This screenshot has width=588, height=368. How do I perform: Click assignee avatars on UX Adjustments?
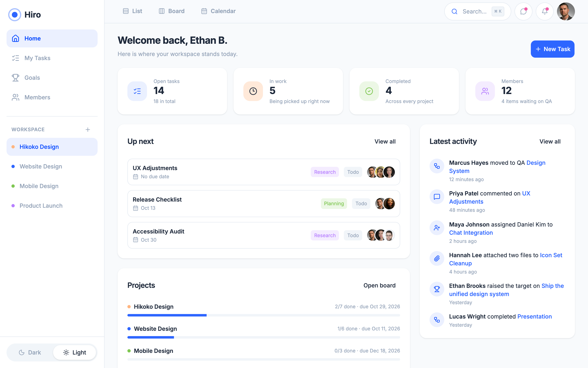pos(381,172)
